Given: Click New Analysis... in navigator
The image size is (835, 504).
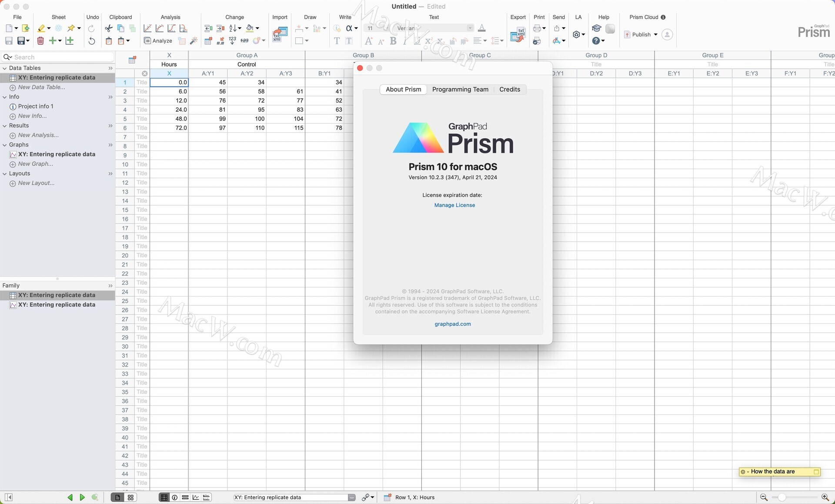Looking at the screenshot, I should (x=38, y=135).
